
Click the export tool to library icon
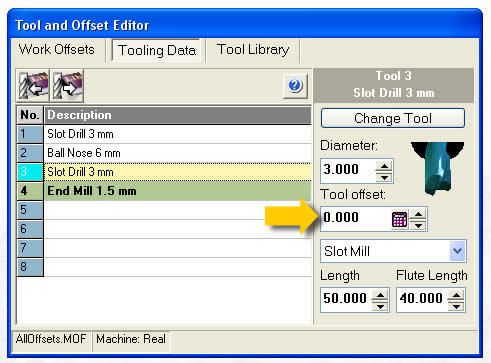67,86
